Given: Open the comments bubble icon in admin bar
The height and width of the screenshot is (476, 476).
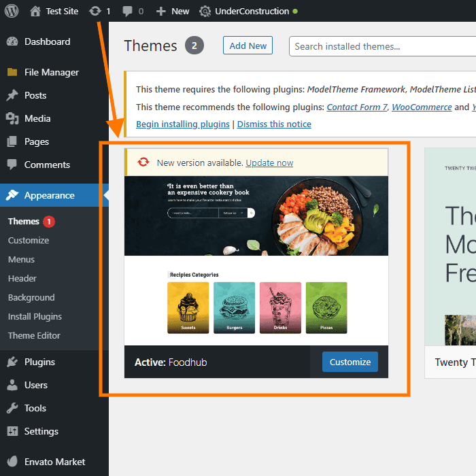Looking at the screenshot, I should point(127,12).
